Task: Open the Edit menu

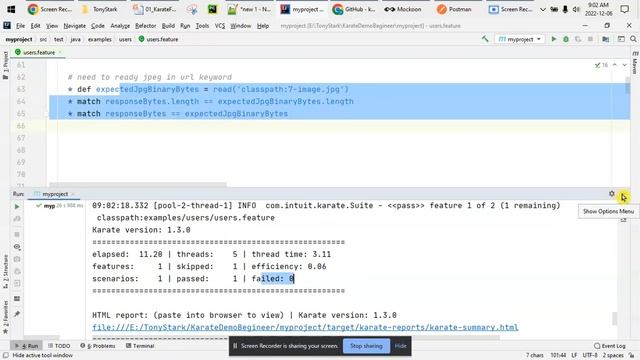Action: coord(36,26)
